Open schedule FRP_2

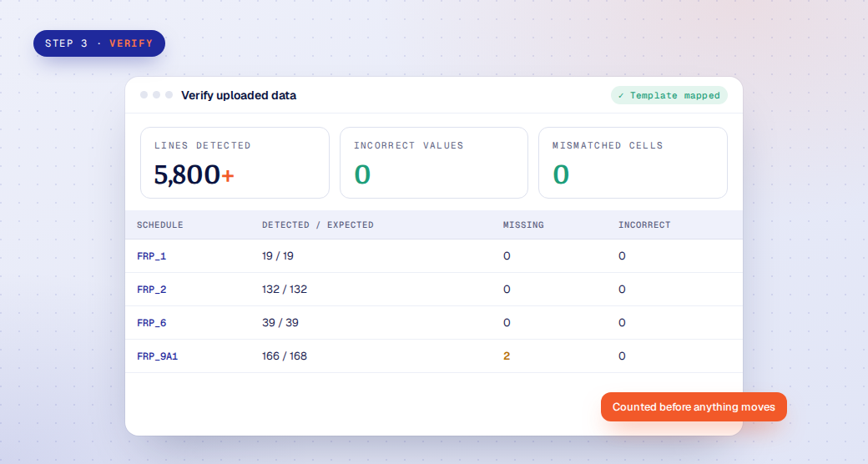152,290
